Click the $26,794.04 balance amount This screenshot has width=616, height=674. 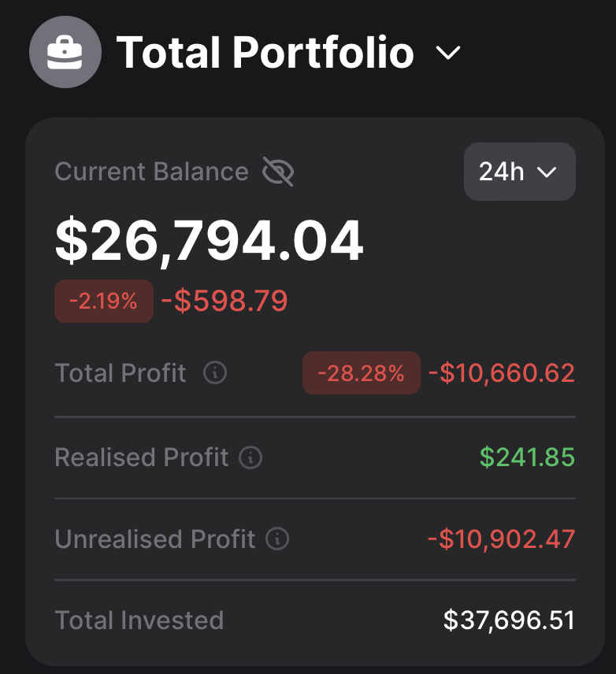click(x=209, y=240)
